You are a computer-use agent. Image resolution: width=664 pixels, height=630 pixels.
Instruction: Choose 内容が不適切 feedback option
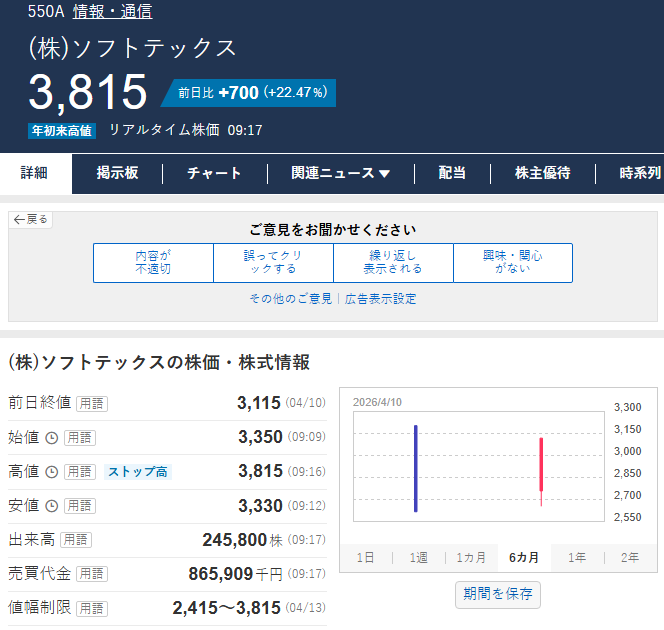(153, 262)
